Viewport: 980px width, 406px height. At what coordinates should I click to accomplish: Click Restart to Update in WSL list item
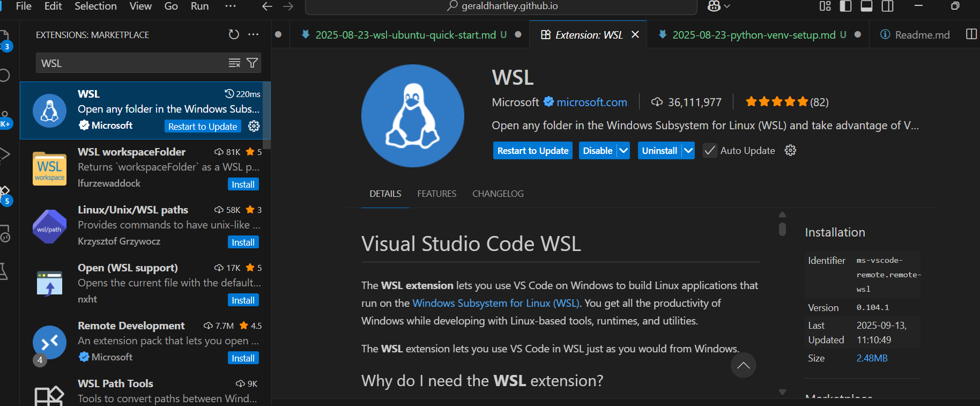pos(203,127)
